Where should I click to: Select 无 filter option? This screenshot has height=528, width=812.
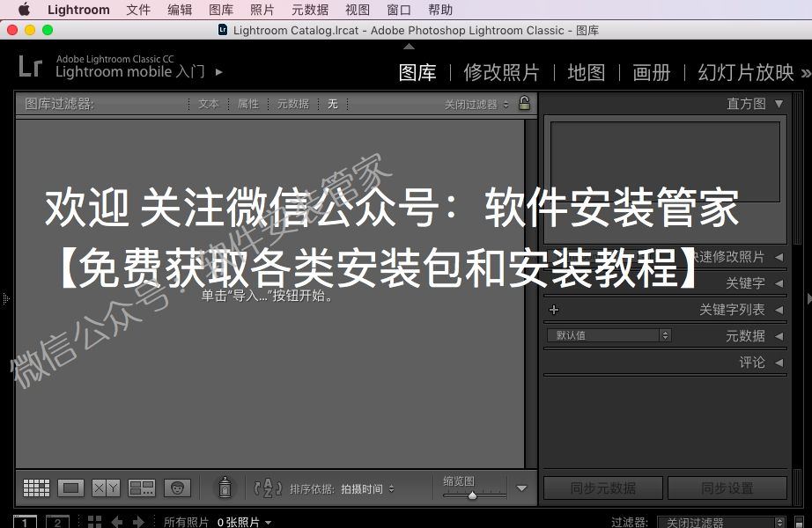click(333, 104)
